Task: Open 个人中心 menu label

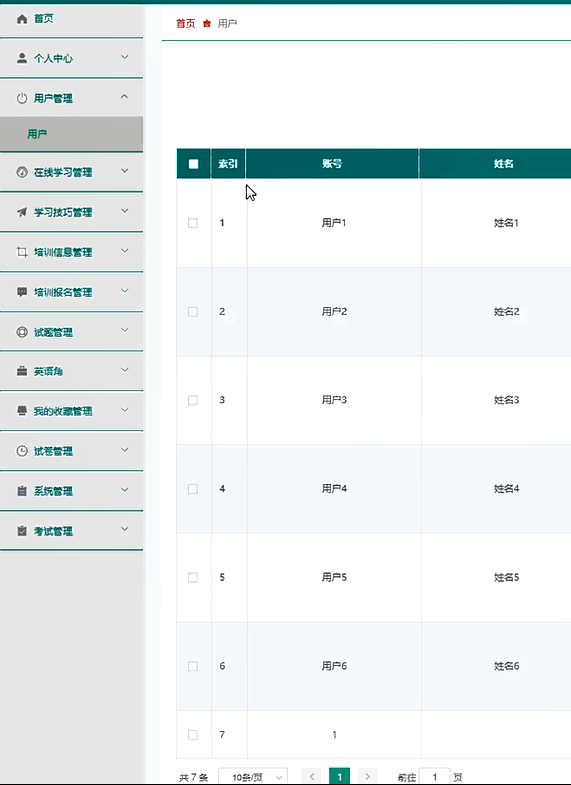Action: coord(53,59)
